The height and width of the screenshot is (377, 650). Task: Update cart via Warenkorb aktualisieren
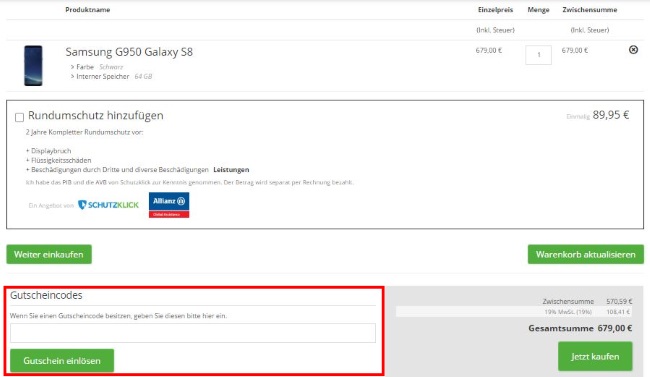(x=585, y=254)
